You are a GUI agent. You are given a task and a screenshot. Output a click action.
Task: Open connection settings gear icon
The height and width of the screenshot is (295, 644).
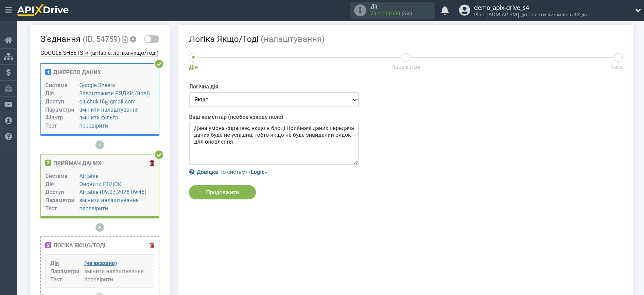133,39
